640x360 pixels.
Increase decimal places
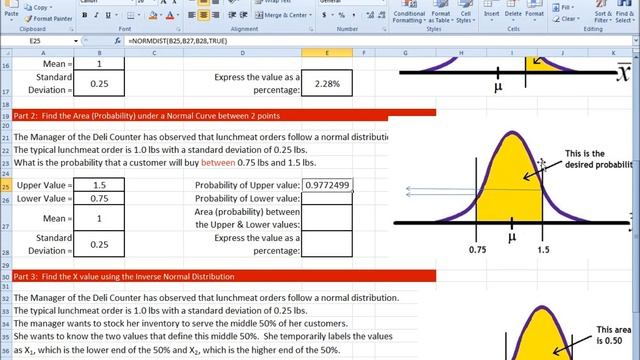pyautogui.click(x=370, y=15)
